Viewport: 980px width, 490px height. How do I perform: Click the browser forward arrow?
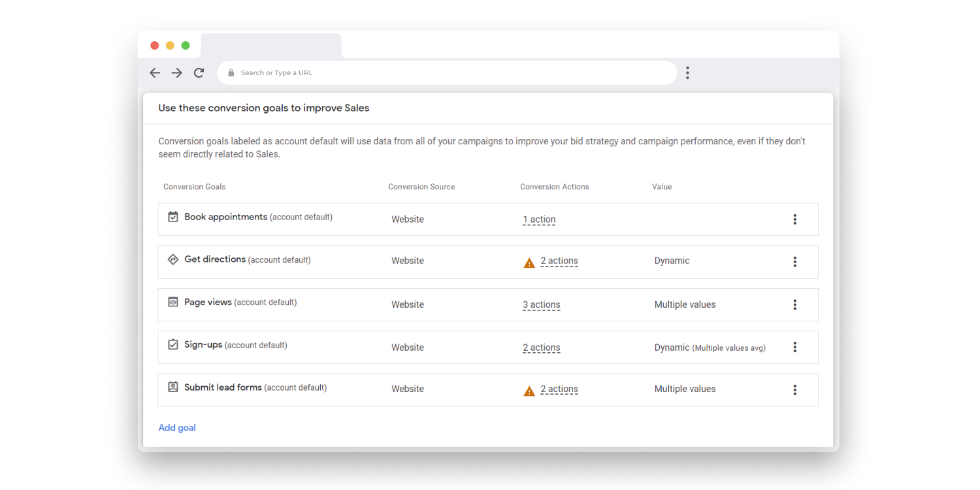(x=177, y=73)
